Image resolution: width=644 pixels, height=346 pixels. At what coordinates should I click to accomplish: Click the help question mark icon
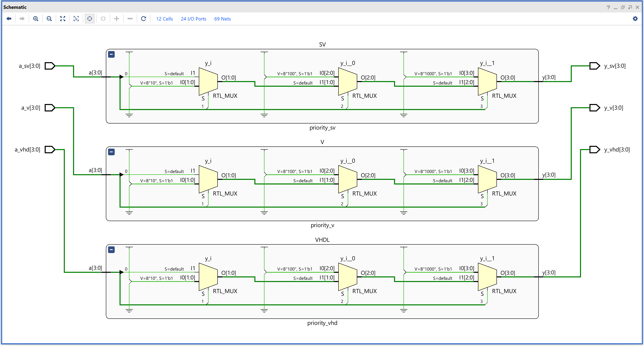[608, 7]
